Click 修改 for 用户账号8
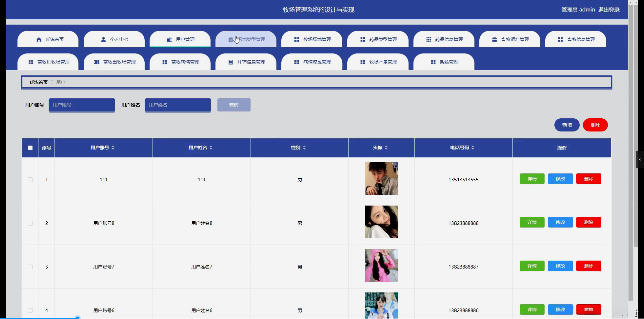 tap(560, 222)
